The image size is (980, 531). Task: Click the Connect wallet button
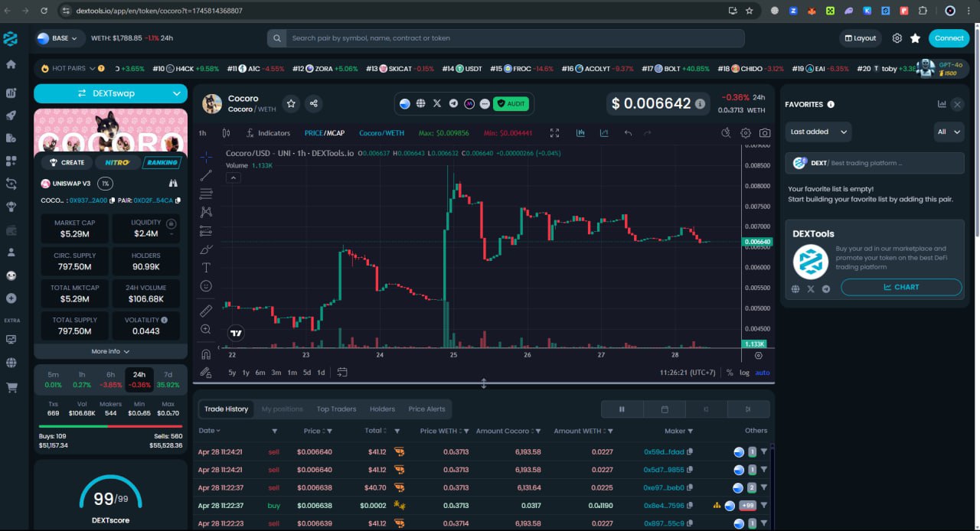click(949, 38)
